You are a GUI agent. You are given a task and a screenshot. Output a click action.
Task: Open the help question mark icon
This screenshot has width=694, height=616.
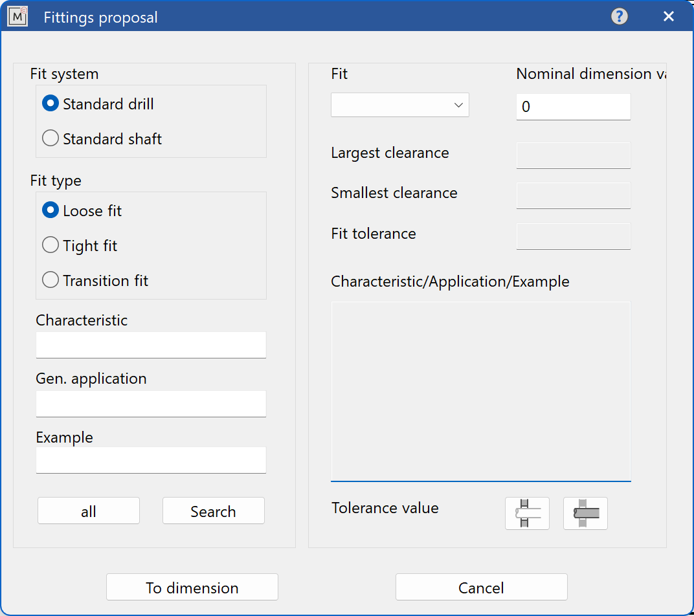click(x=619, y=17)
